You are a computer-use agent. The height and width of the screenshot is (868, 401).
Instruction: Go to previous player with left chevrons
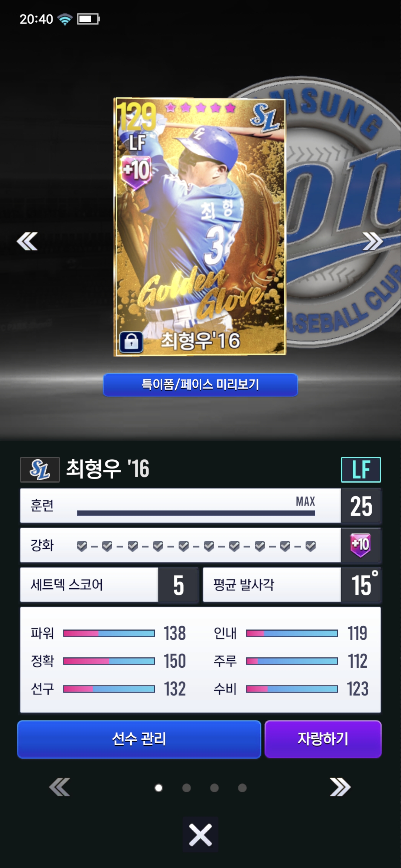pyautogui.click(x=27, y=241)
